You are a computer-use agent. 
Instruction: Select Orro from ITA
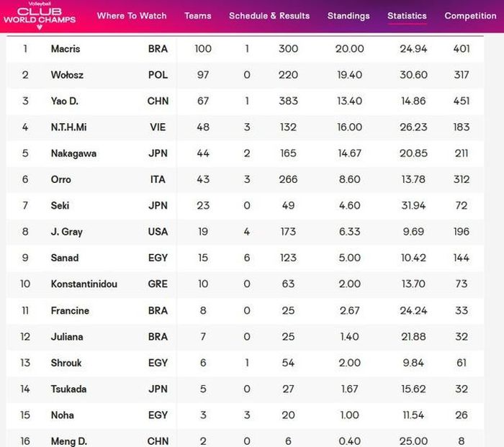tap(60, 179)
